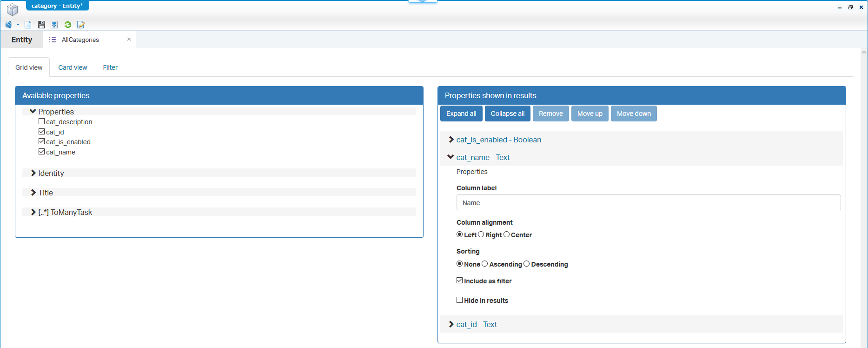Expand the Identity section

click(x=33, y=173)
